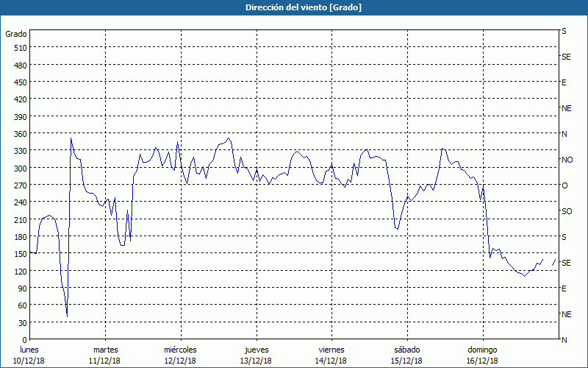The width and height of the screenshot is (588, 368).
Task: Select the 'E' compass label beside 450 gridline
Action: pos(564,82)
